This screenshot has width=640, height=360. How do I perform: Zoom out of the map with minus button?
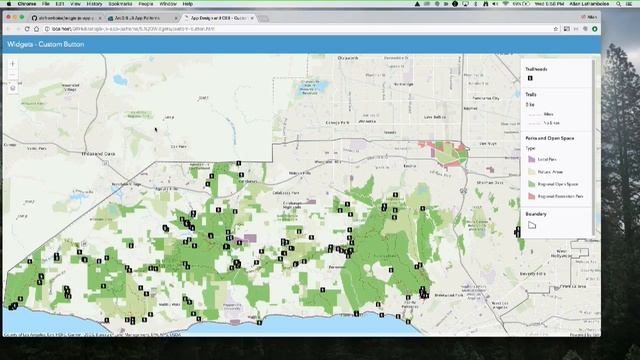pos(13,75)
